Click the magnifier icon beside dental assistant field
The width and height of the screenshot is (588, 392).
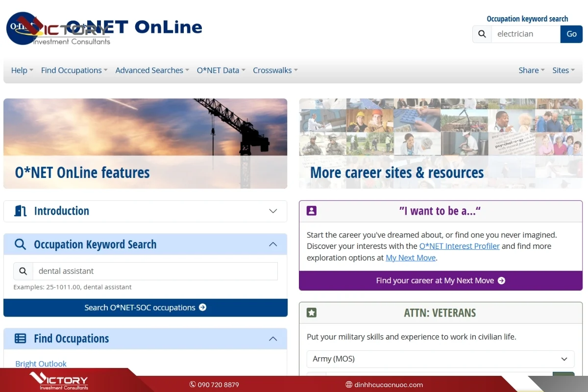click(23, 271)
